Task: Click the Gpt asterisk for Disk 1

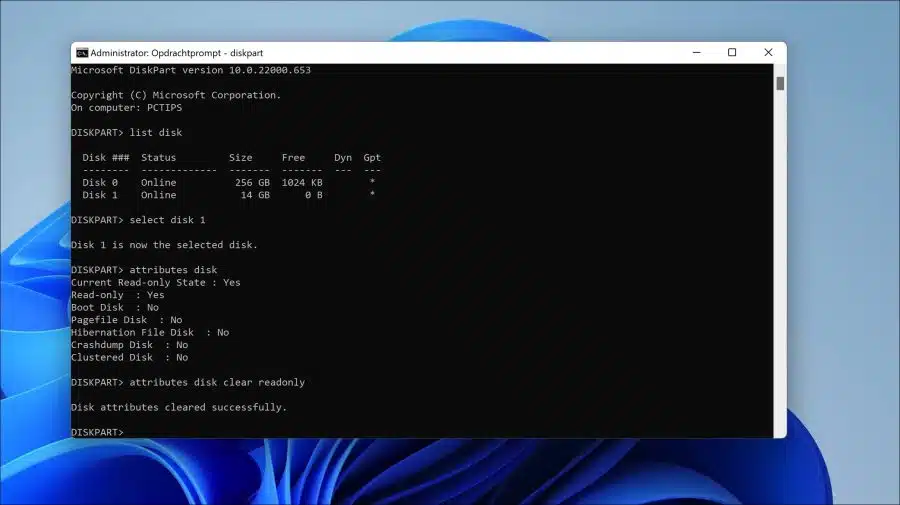Action: point(373,194)
